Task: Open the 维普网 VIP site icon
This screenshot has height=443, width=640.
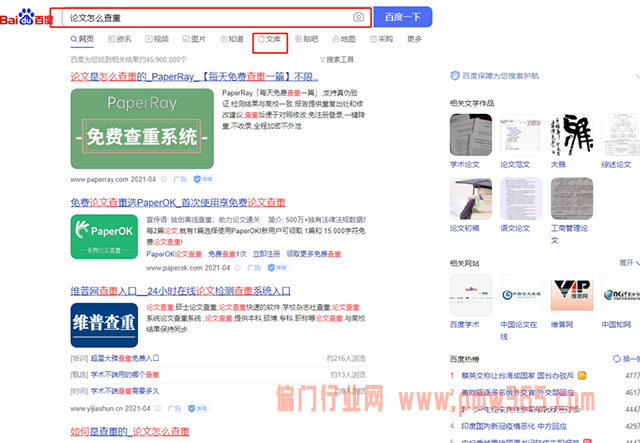Action: pos(572,295)
